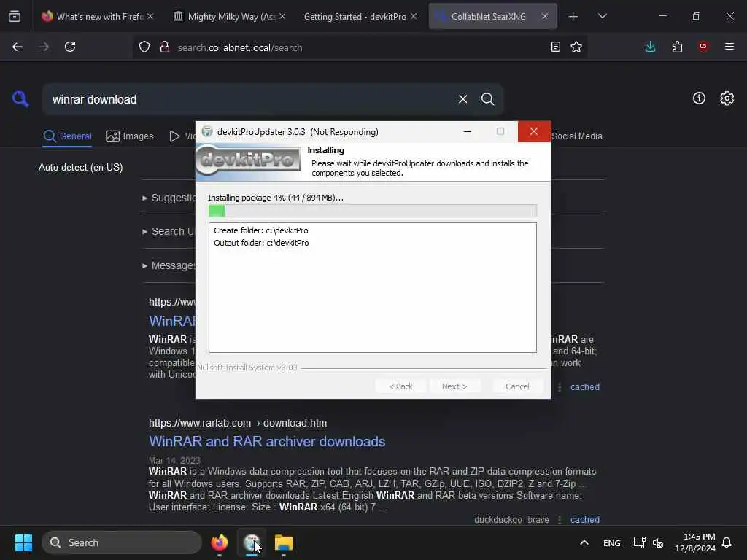
Task: Close the CollabNet SearXNG tab
Action: [544, 16]
